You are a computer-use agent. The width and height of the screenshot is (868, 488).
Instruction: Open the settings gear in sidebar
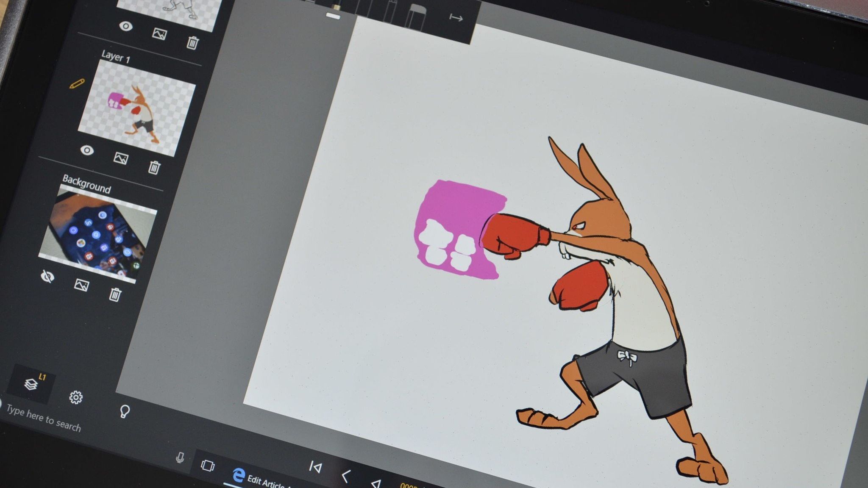tap(76, 397)
